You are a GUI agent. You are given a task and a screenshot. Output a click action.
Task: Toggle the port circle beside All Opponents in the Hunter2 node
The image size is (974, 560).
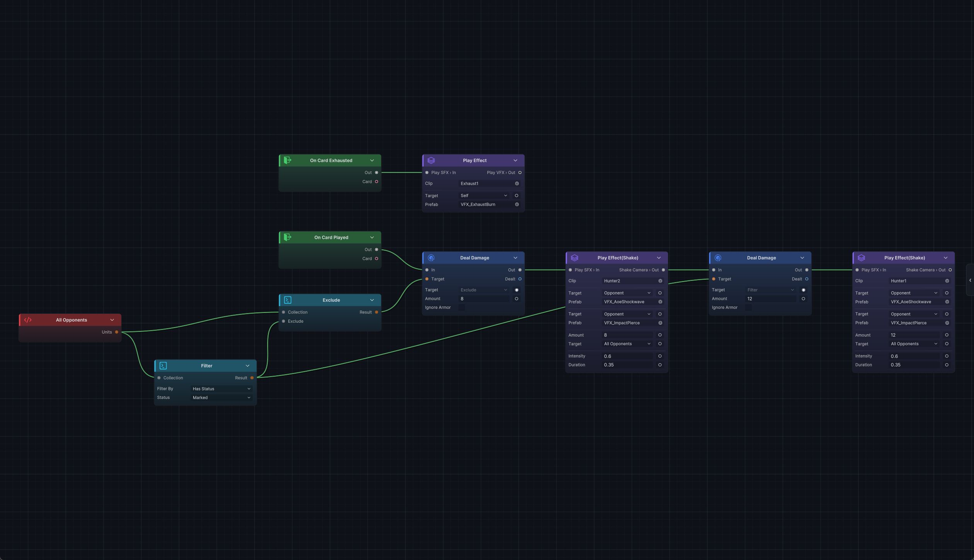click(660, 344)
